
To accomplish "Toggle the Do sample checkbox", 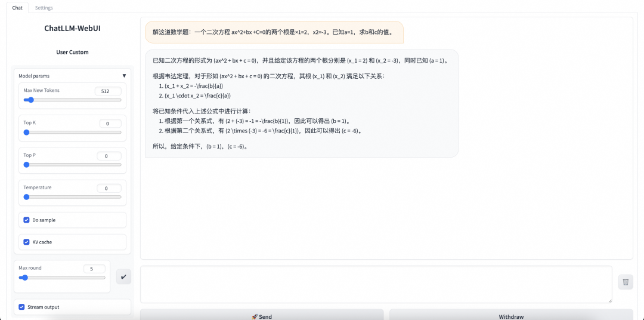I will pyautogui.click(x=26, y=220).
